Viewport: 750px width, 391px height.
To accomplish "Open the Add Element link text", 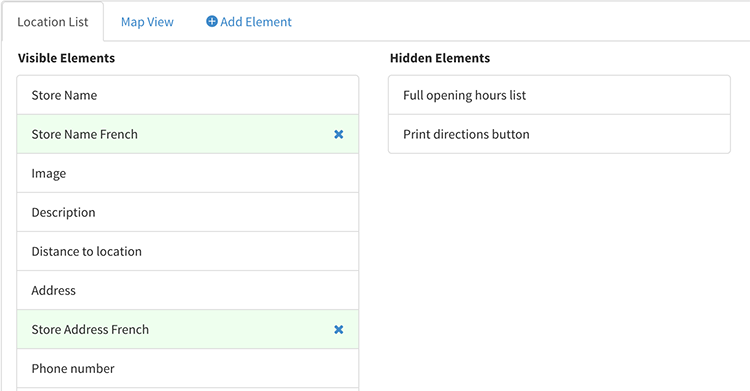I will (256, 22).
